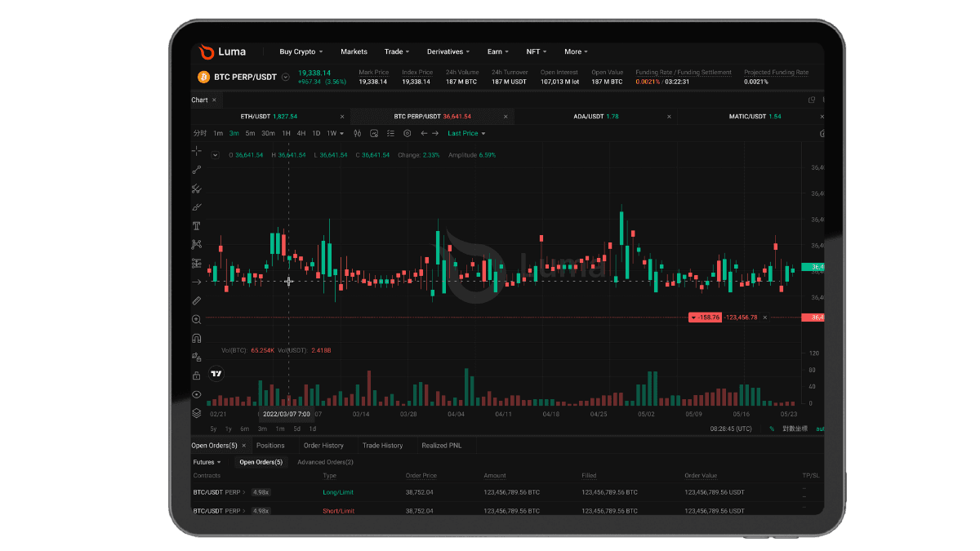Close the ETH/USDT chart tab
980x551 pixels.
(344, 117)
